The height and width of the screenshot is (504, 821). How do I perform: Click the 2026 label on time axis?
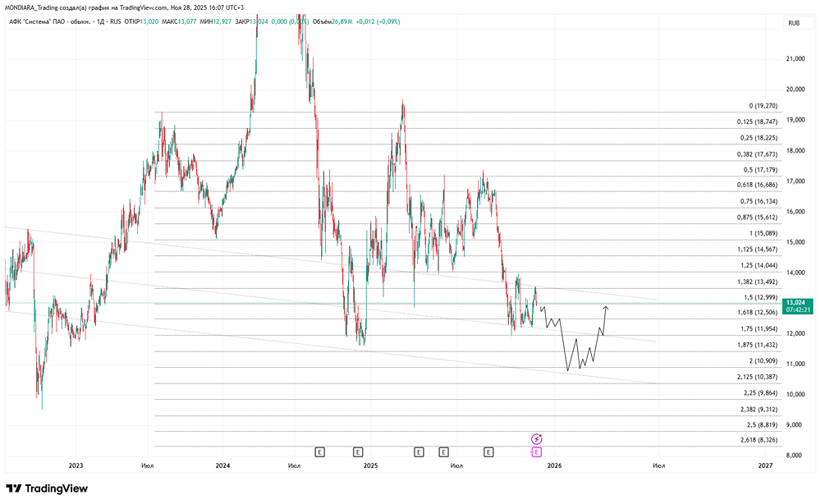(x=554, y=465)
